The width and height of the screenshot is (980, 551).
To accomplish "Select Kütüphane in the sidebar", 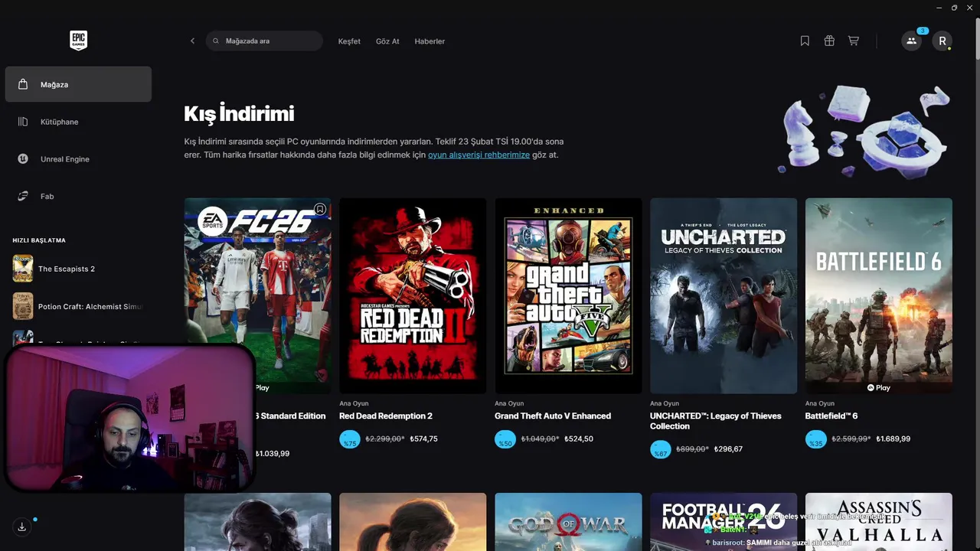I will 78,122.
